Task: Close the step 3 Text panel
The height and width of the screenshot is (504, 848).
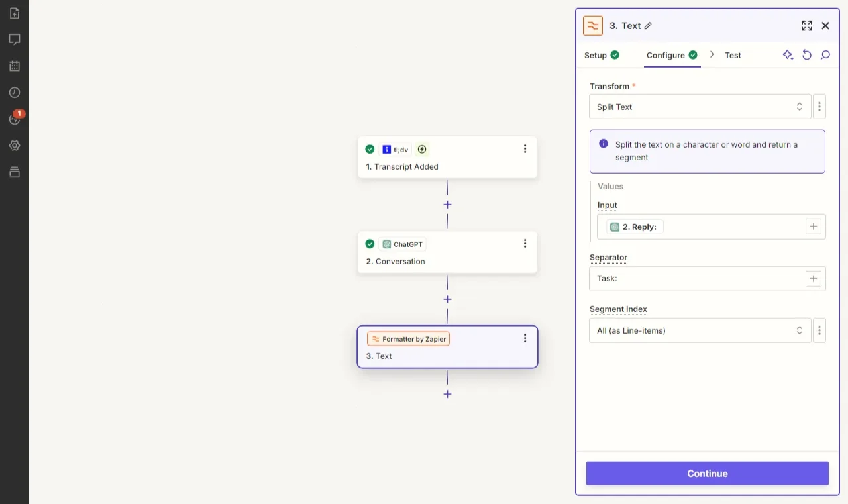Action: click(825, 26)
